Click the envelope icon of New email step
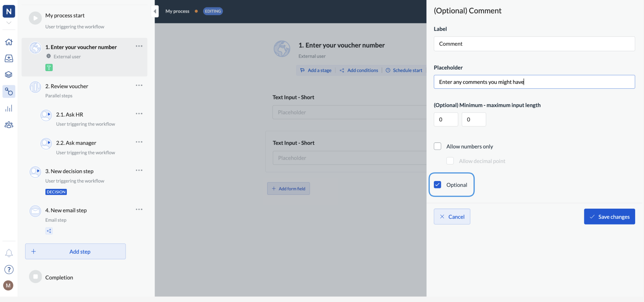 [35, 211]
